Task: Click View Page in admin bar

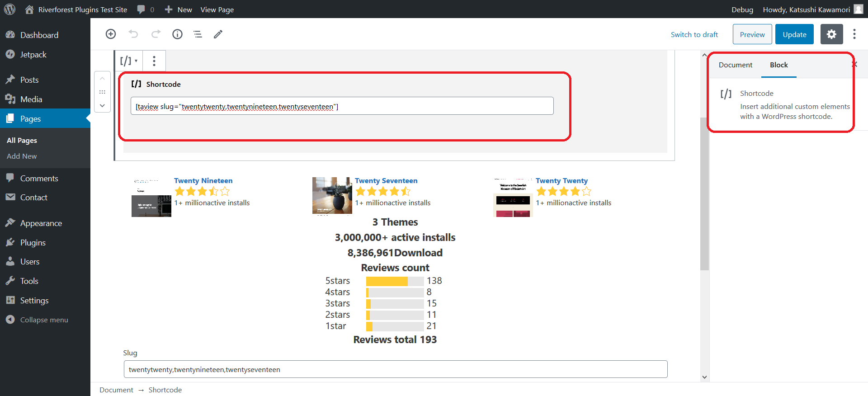Action: [x=217, y=9]
